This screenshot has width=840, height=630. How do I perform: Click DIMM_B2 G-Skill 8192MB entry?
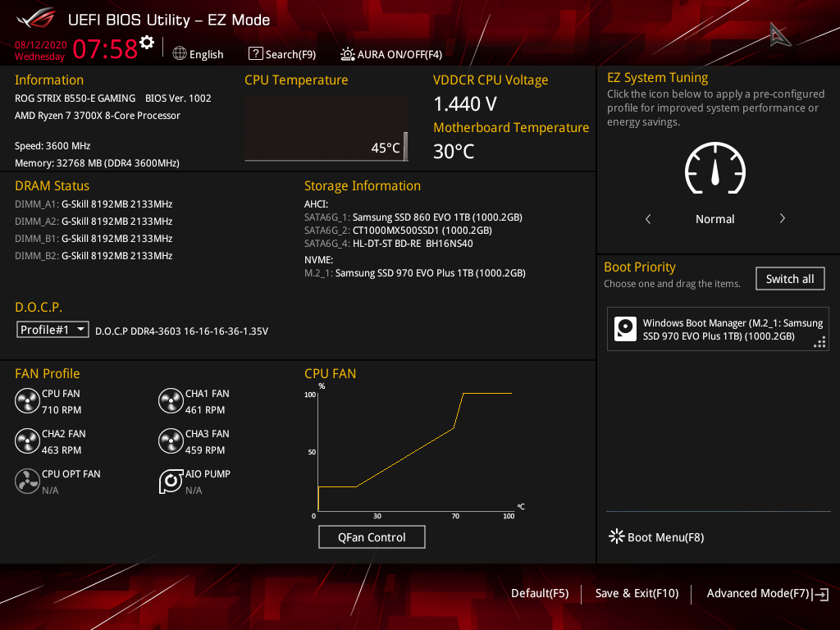[94, 256]
